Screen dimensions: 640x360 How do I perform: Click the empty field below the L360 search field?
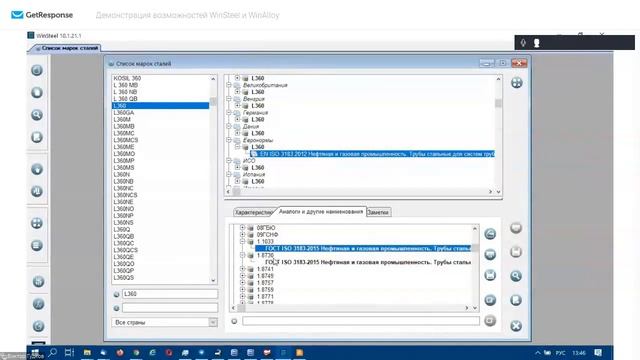click(x=169, y=308)
